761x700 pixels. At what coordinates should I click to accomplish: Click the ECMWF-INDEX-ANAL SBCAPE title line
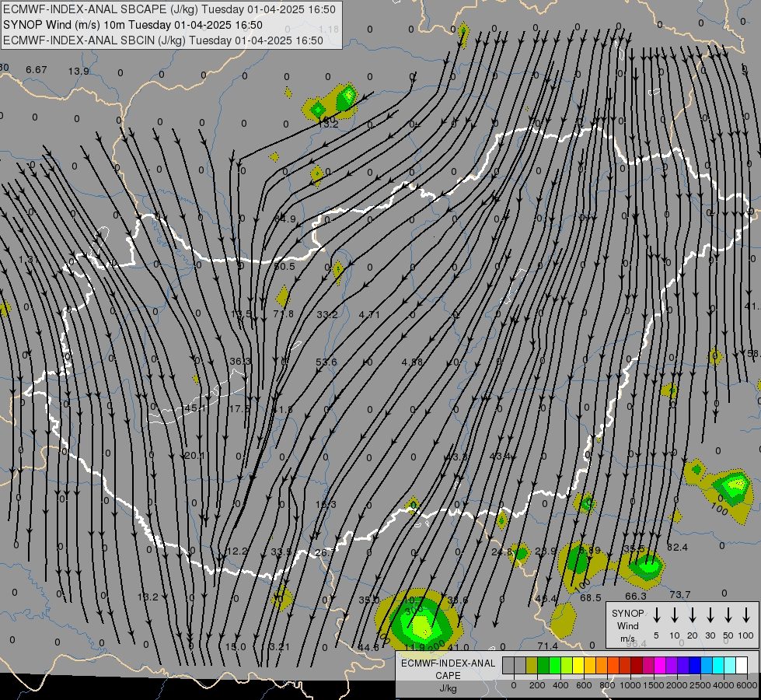coord(169,9)
